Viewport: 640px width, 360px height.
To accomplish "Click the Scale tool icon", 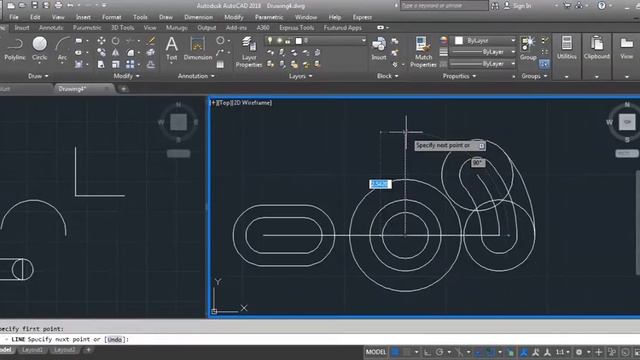I will (116, 64).
